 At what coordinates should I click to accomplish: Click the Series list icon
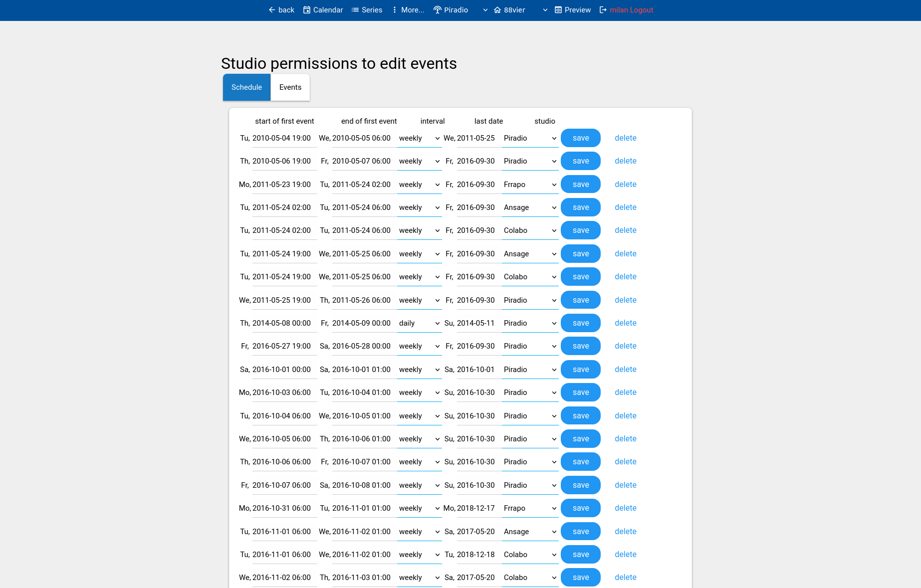click(x=355, y=10)
